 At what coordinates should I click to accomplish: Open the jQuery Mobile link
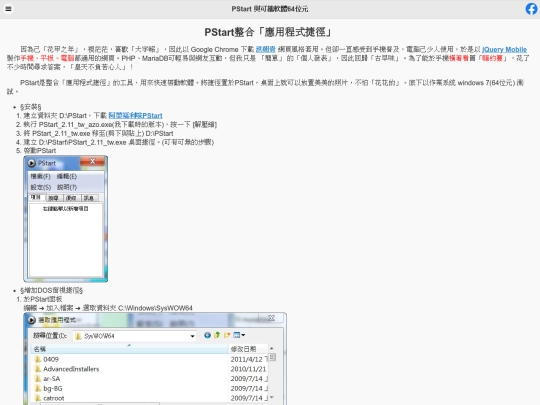[504, 49]
